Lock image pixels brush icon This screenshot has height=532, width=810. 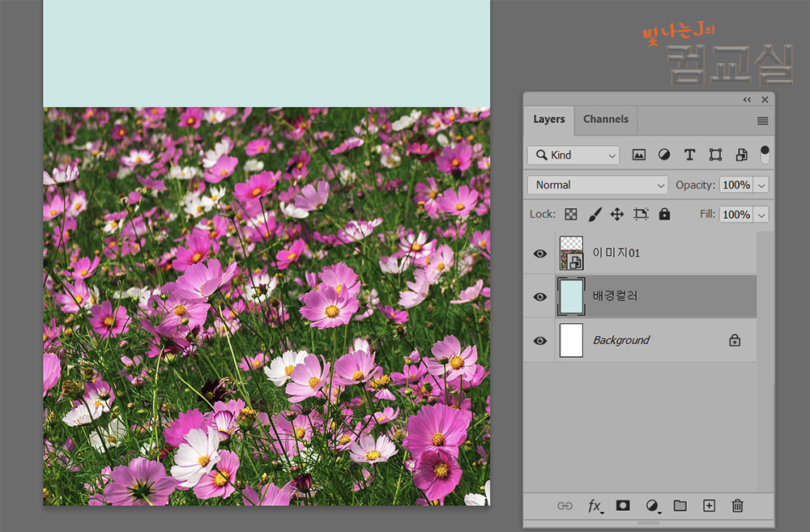595,215
